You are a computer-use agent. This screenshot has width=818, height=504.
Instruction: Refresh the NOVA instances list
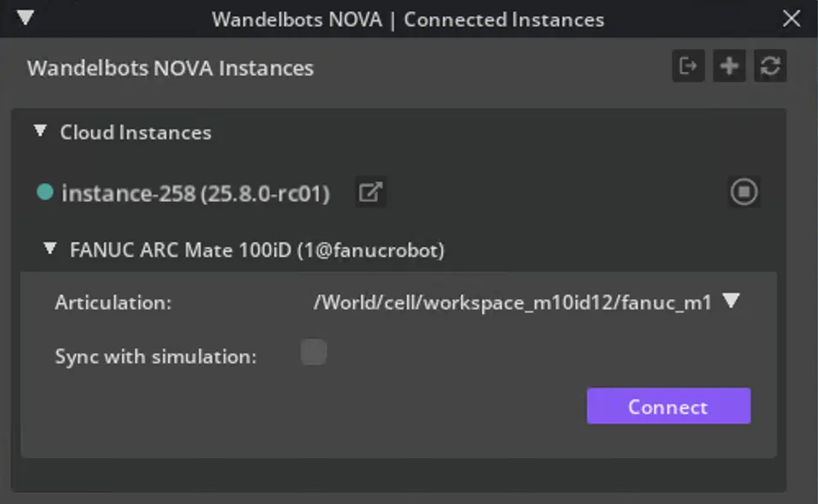pyautogui.click(x=770, y=66)
